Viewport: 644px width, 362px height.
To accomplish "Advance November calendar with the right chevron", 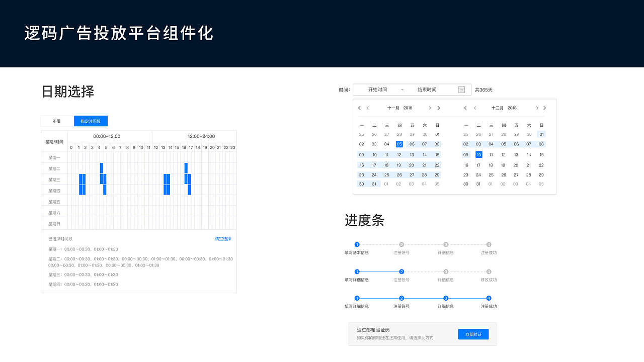I will point(430,108).
